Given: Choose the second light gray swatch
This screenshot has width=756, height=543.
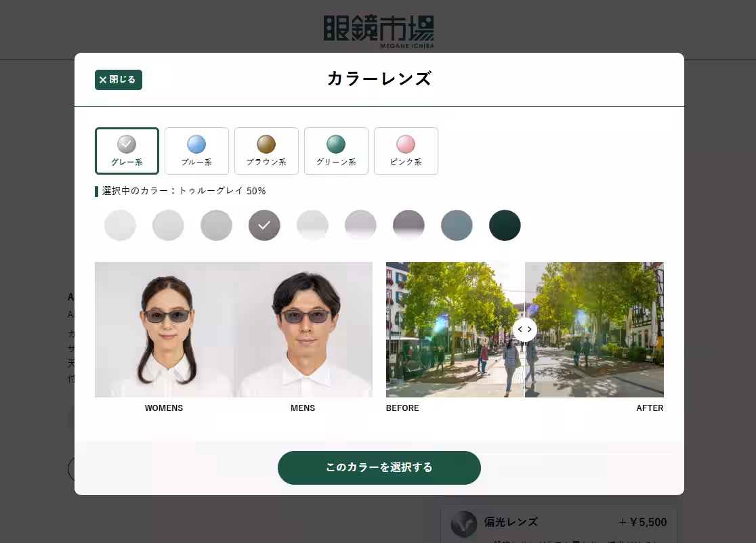Looking at the screenshot, I should [168, 225].
